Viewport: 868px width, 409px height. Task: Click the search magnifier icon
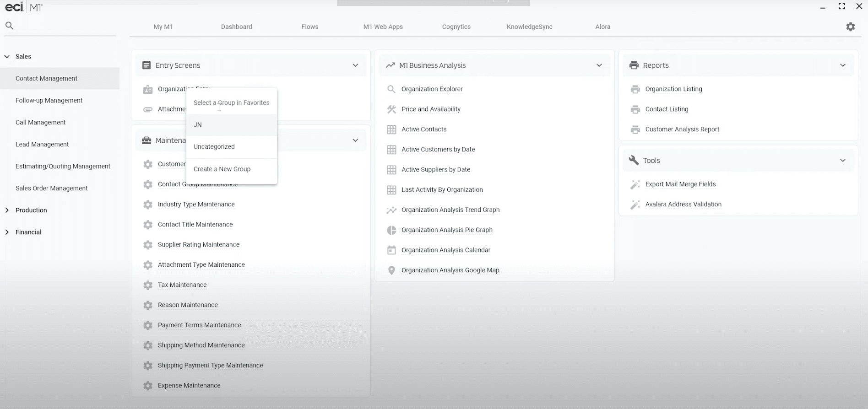(x=9, y=26)
